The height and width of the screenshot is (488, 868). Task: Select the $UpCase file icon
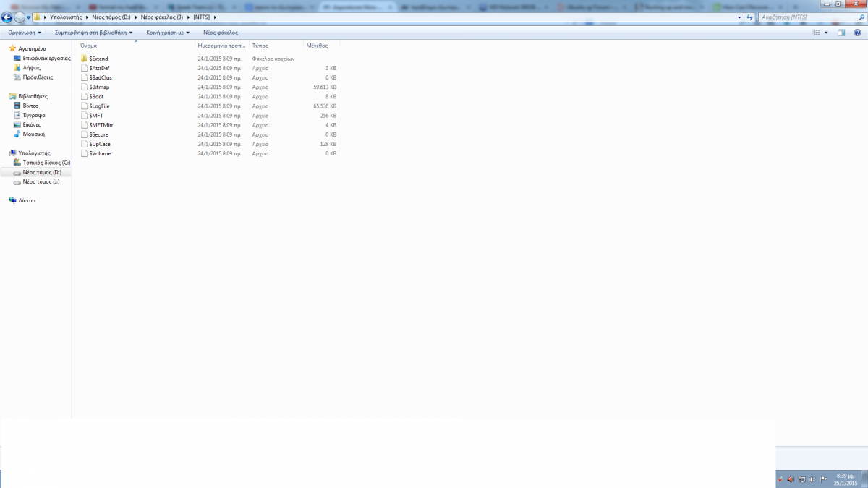coord(84,144)
